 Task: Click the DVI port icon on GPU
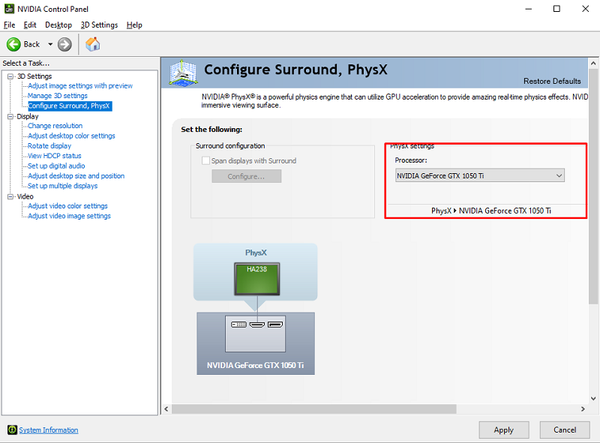tap(239, 324)
